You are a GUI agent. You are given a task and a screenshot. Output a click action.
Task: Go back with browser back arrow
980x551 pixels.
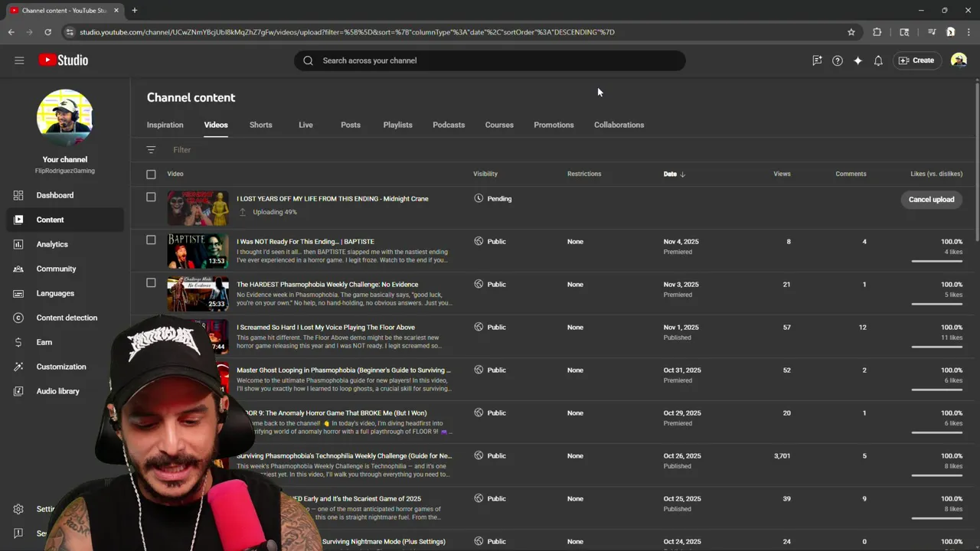[11, 32]
